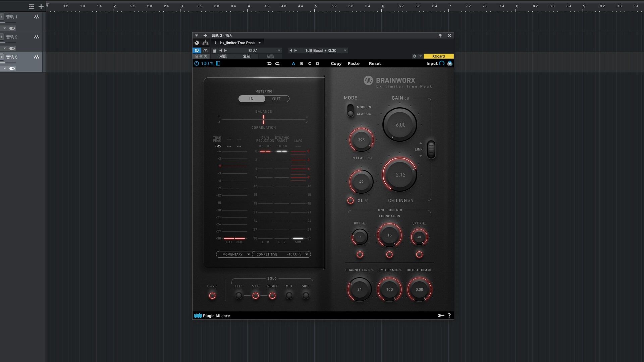Click the yellow Xboard button
This screenshot has height=362, width=644.
tap(438, 56)
